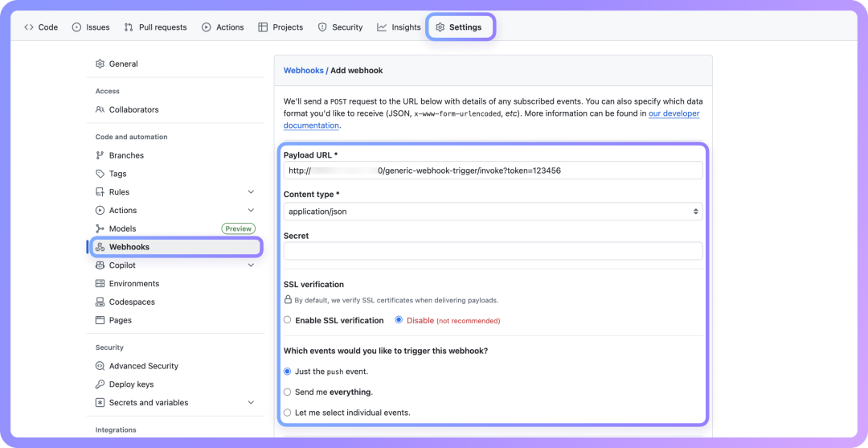Click the Issues circle-dot icon

pos(77,27)
